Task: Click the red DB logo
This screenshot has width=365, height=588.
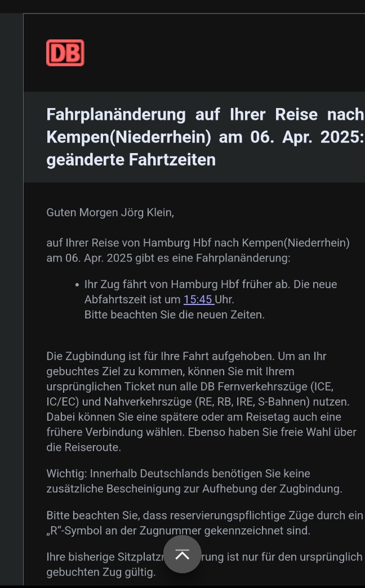Action: point(65,53)
